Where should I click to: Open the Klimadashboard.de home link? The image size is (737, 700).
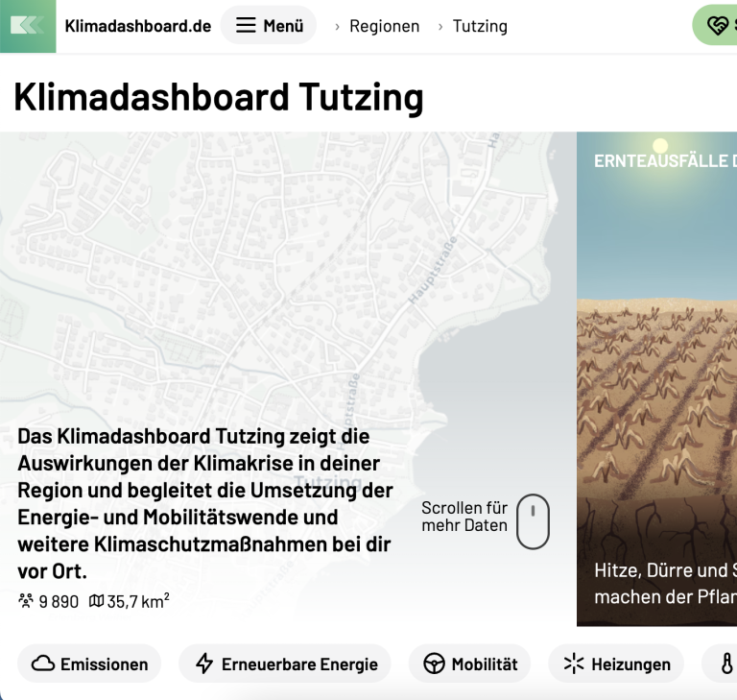(x=138, y=26)
